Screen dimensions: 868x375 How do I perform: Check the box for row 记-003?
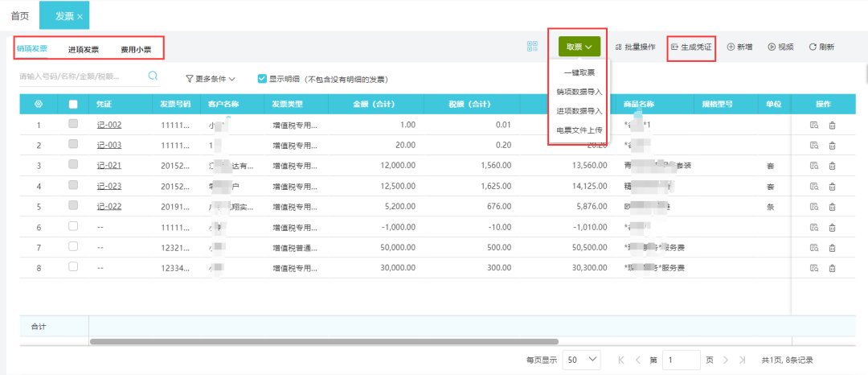73,144
